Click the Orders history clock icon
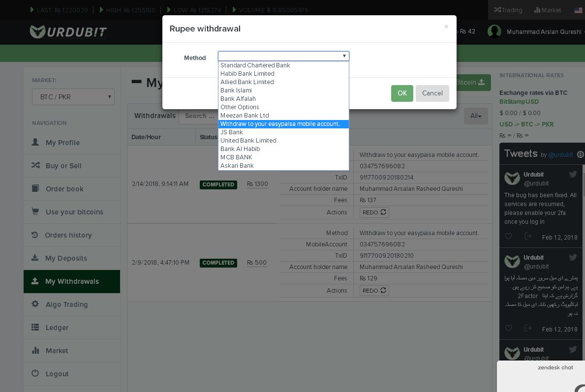The width and height of the screenshot is (585, 392). point(35,235)
